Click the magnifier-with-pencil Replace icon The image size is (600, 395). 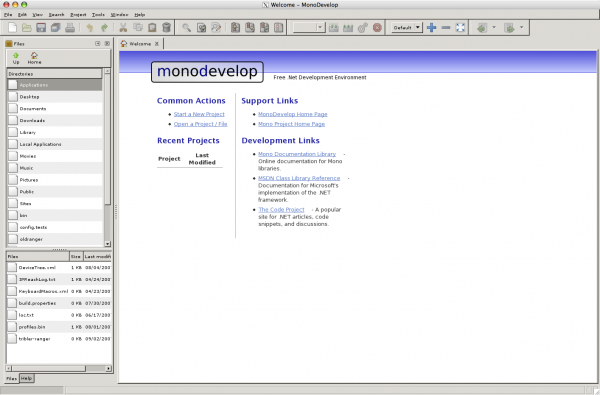point(216,28)
